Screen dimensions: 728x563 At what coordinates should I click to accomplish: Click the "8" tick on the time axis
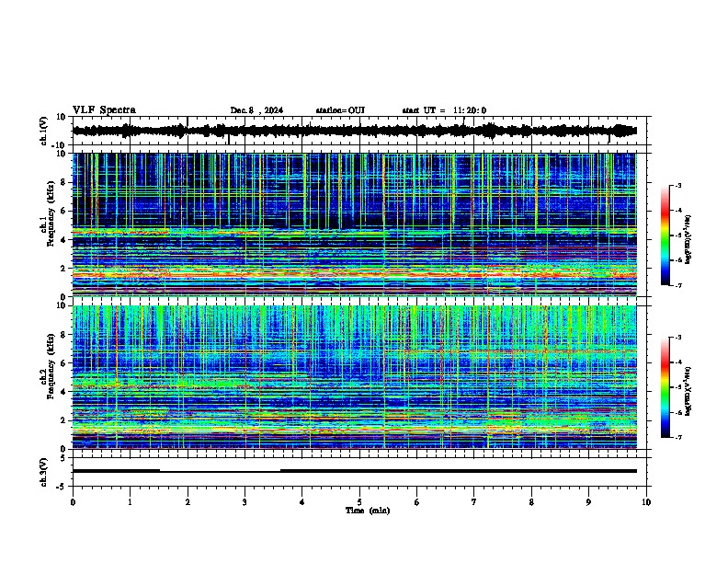pos(531,502)
